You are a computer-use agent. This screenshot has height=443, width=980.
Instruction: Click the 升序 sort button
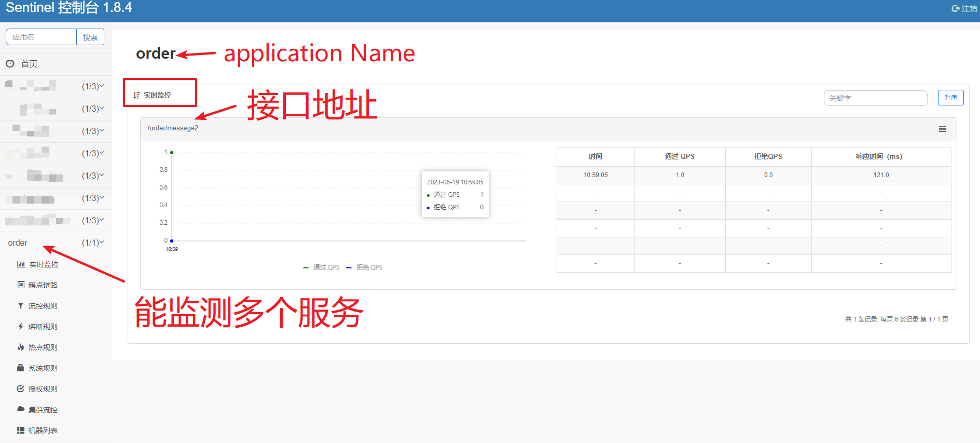950,98
